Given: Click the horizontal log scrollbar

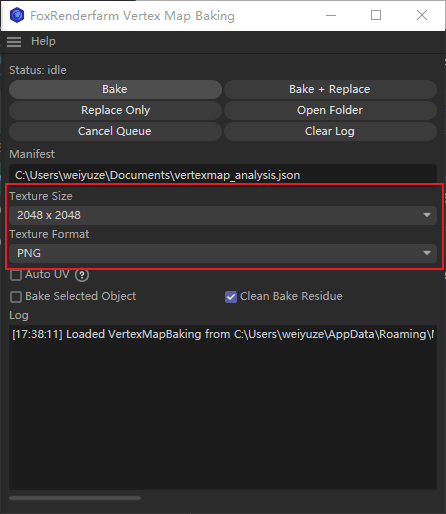Looking at the screenshot, I should (75, 498).
